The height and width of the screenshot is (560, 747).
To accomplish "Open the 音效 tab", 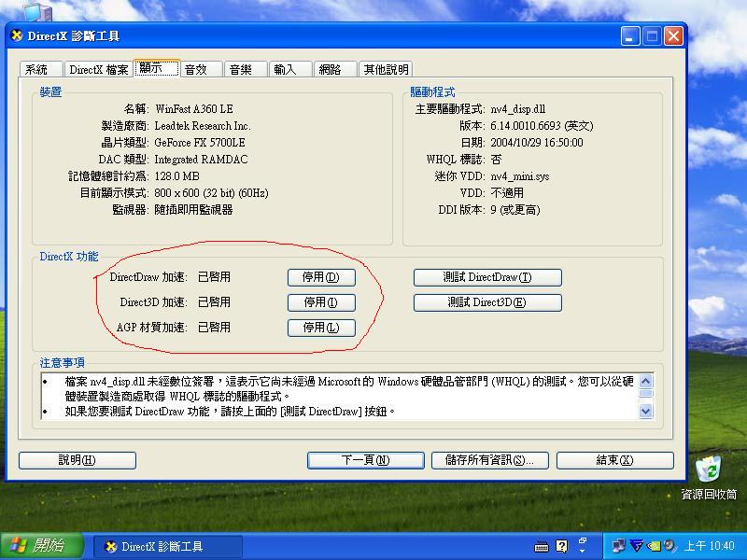I will tap(201, 69).
